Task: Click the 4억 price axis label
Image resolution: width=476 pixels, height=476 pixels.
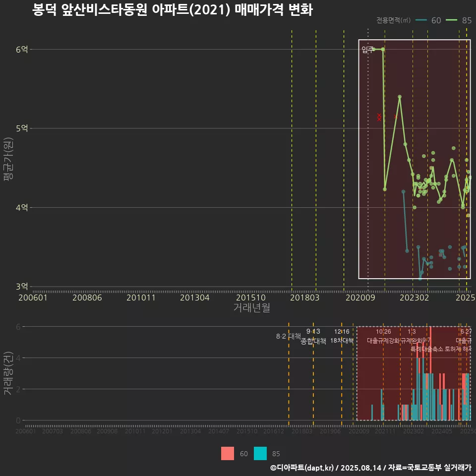Action: click(x=22, y=208)
